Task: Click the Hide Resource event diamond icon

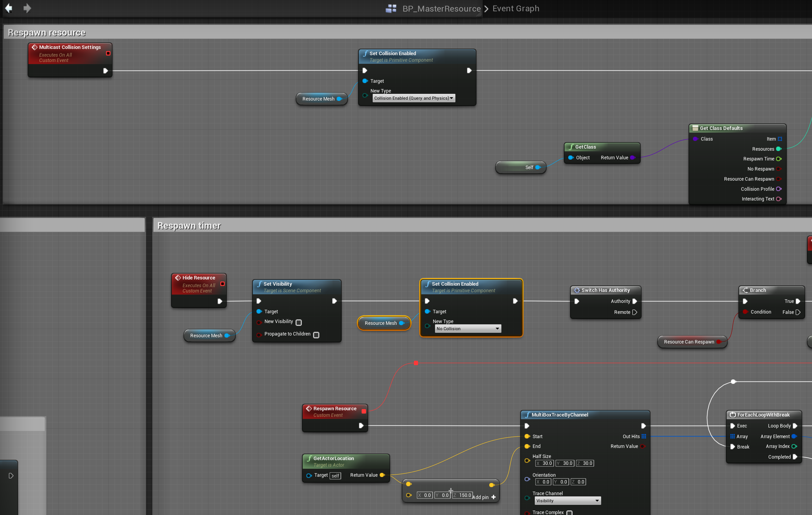Action: tap(178, 278)
